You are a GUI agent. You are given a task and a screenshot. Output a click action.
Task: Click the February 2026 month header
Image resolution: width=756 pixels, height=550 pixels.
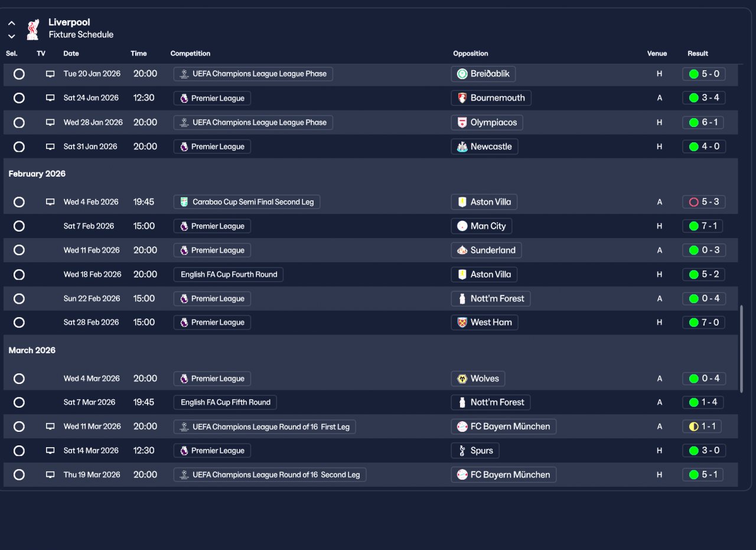point(37,174)
